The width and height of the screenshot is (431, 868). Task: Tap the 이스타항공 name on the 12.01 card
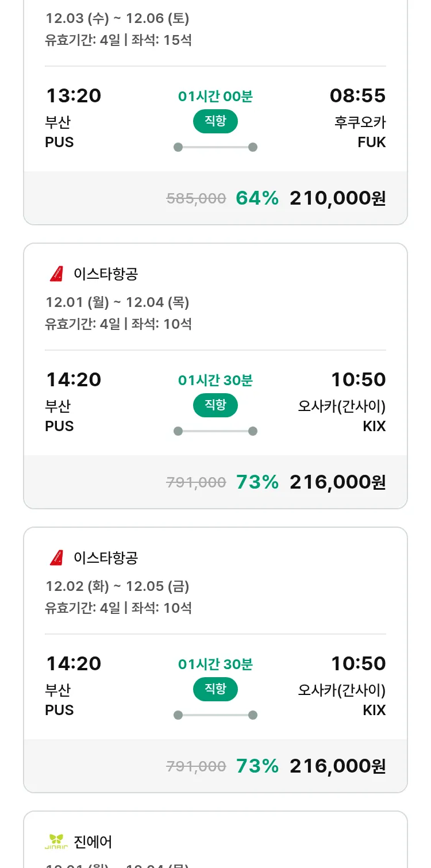pyautogui.click(x=106, y=274)
